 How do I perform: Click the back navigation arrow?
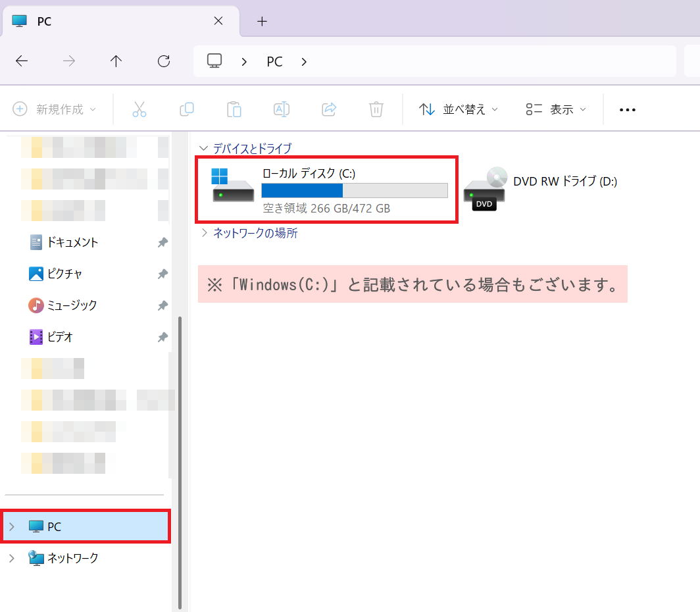coord(21,61)
